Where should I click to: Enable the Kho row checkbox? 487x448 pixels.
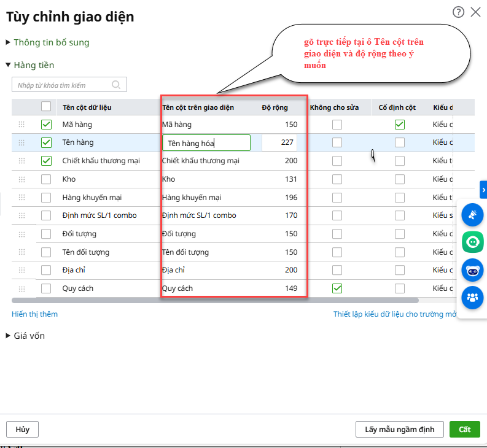(x=46, y=179)
